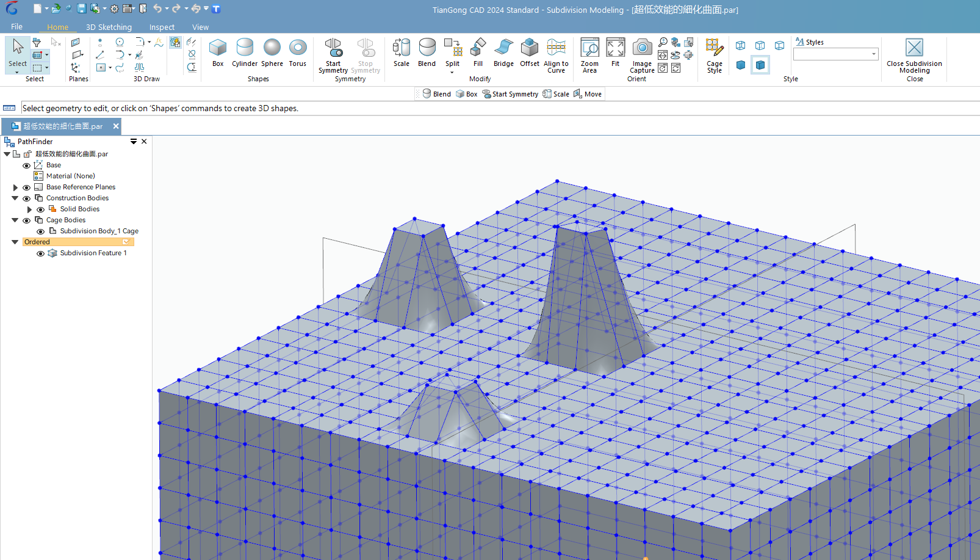The width and height of the screenshot is (980, 560).
Task: Hide Subdivision Body_1 Cage eye icon
Action: pos(40,231)
